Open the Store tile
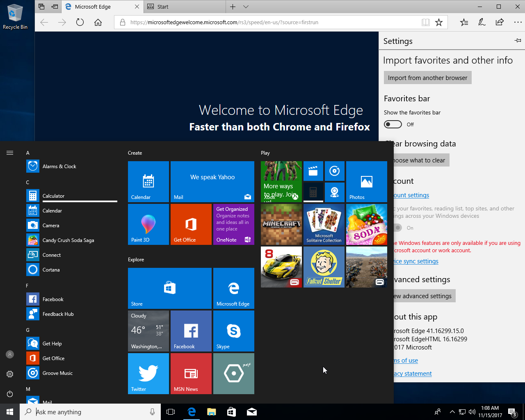 pyautogui.click(x=170, y=288)
